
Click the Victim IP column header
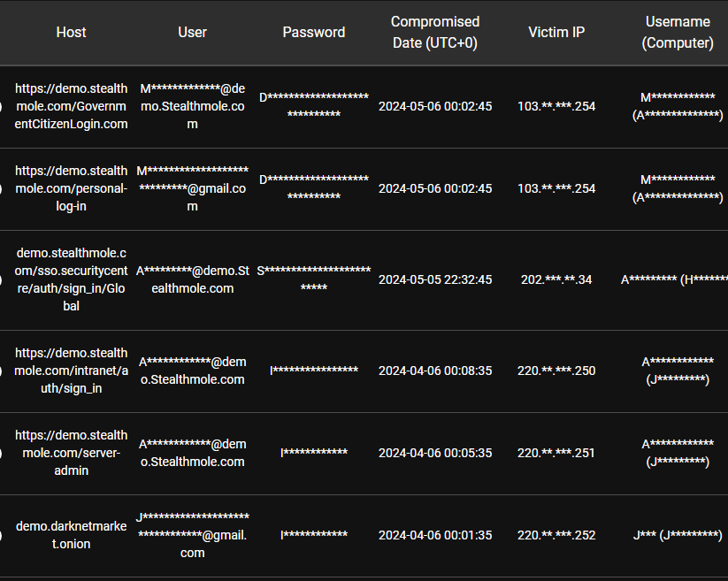556,32
